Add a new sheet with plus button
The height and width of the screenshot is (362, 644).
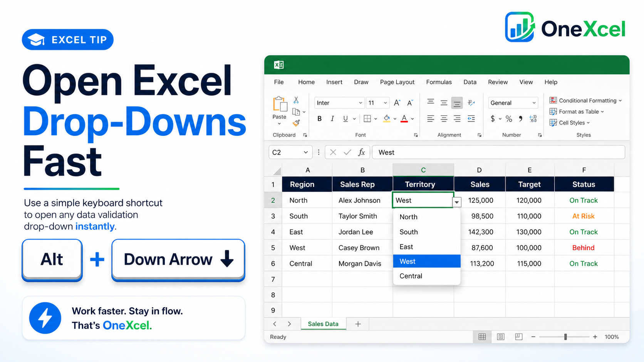coord(358,324)
